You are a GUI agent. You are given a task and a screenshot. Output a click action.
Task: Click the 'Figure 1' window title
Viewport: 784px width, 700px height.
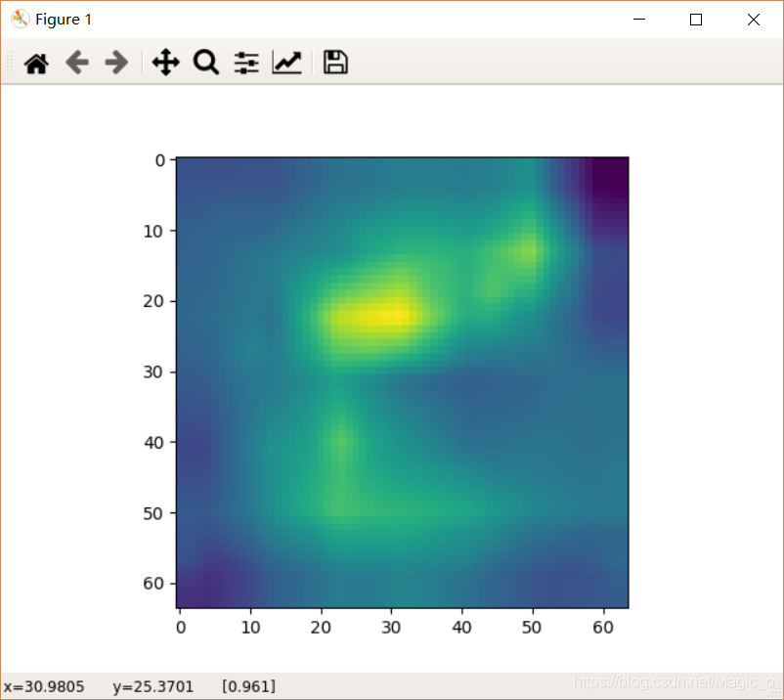pos(64,20)
